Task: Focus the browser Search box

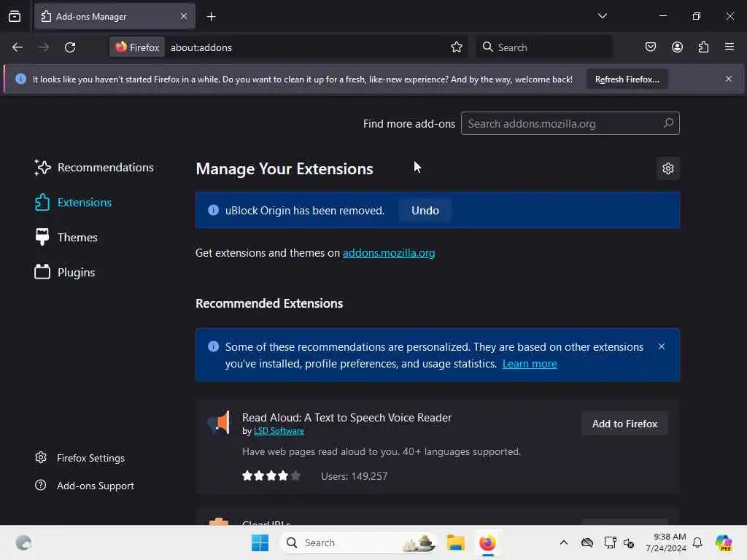Action: [544, 47]
